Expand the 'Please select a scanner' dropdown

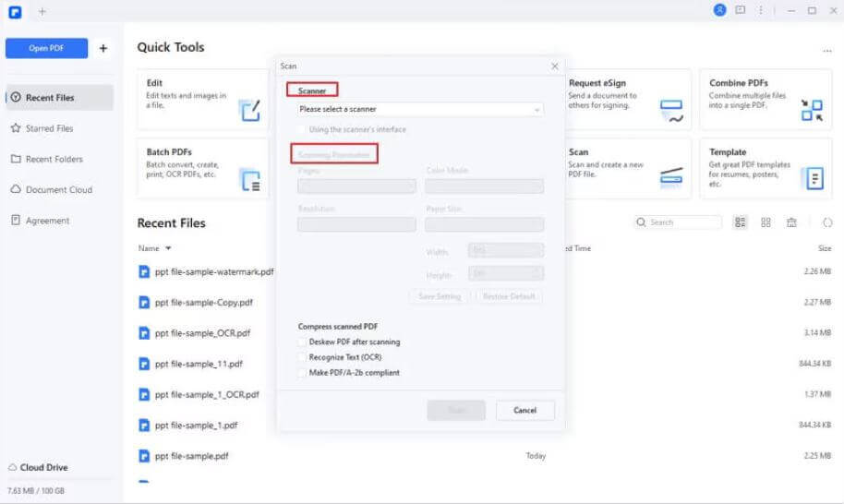420,109
